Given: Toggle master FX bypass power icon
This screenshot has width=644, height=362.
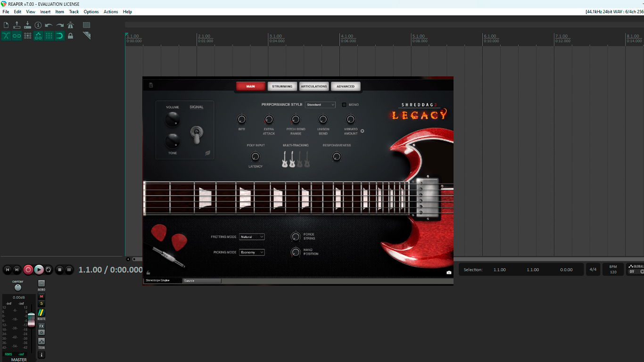Looking at the screenshot, I should click(41, 332).
